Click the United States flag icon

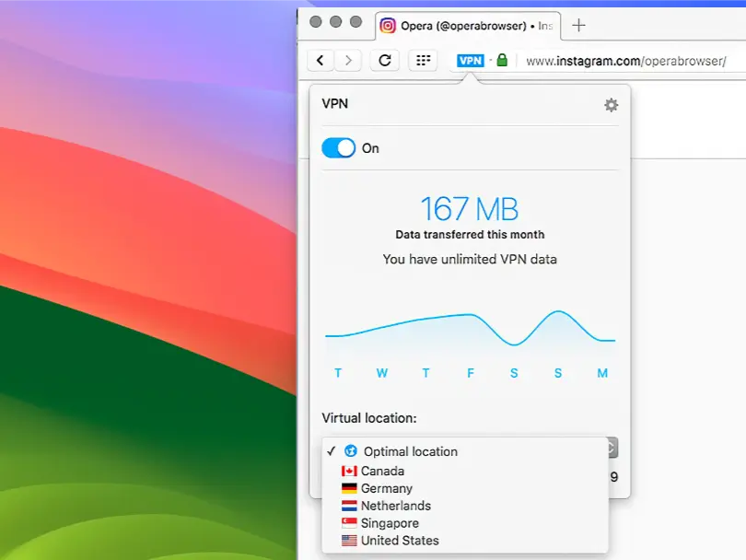(349, 541)
